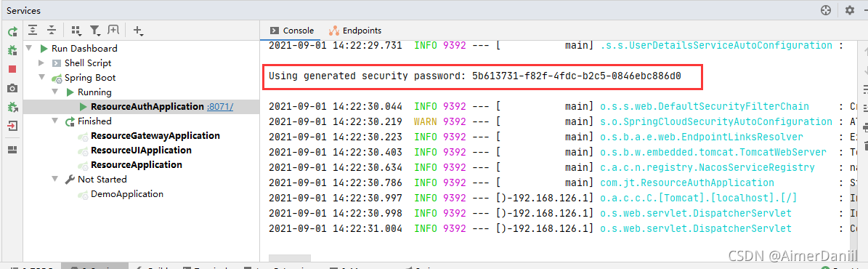Click the Rerun green arrow icon

(x=12, y=31)
